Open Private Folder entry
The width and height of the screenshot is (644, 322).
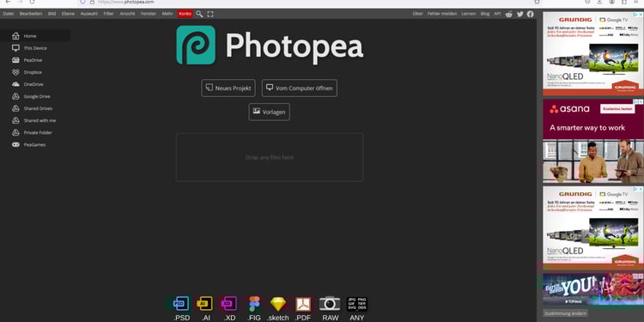point(35,132)
